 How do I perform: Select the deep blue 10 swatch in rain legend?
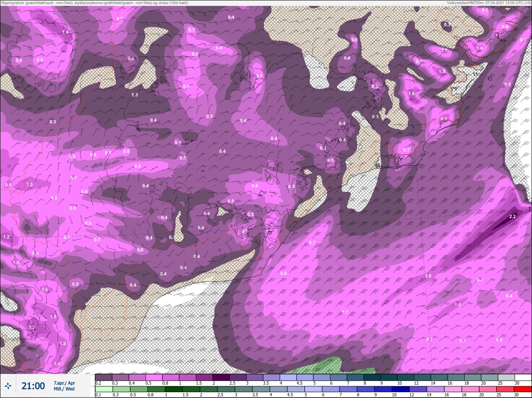(401, 389)
